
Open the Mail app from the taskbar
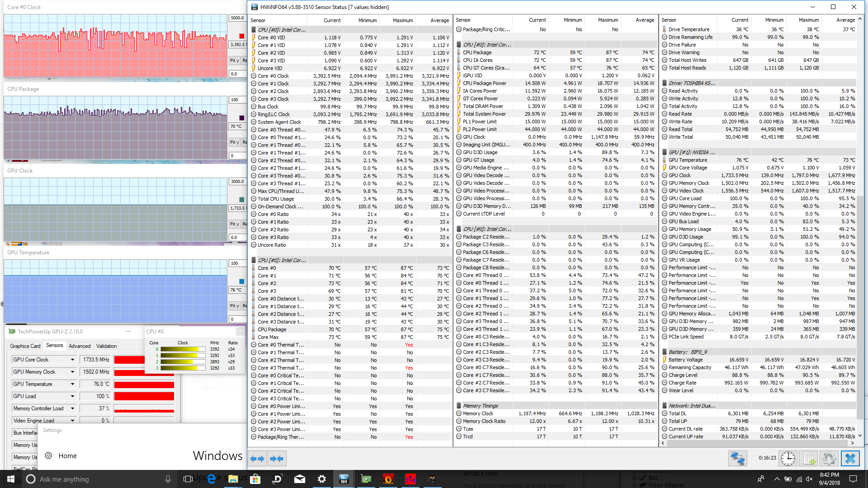point(299,479)
